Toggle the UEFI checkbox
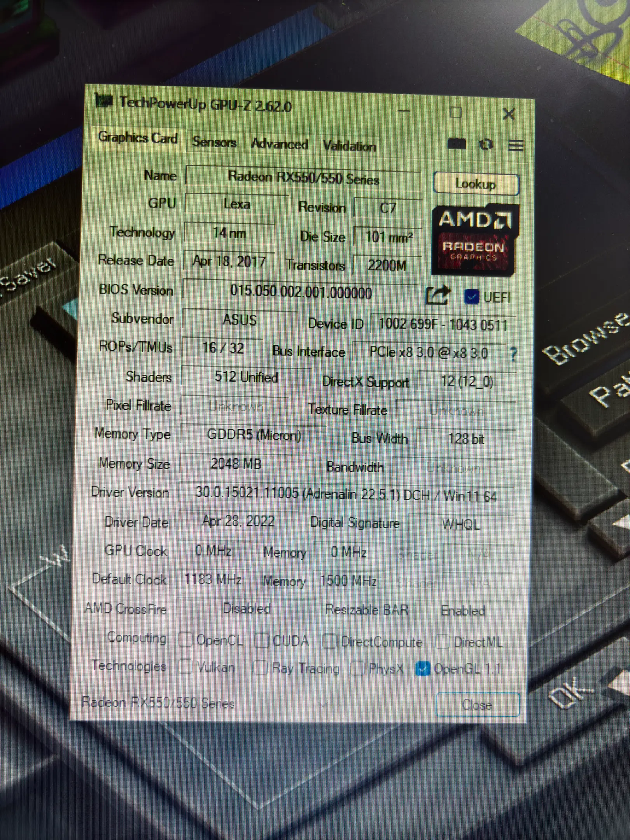 point(471,297)
